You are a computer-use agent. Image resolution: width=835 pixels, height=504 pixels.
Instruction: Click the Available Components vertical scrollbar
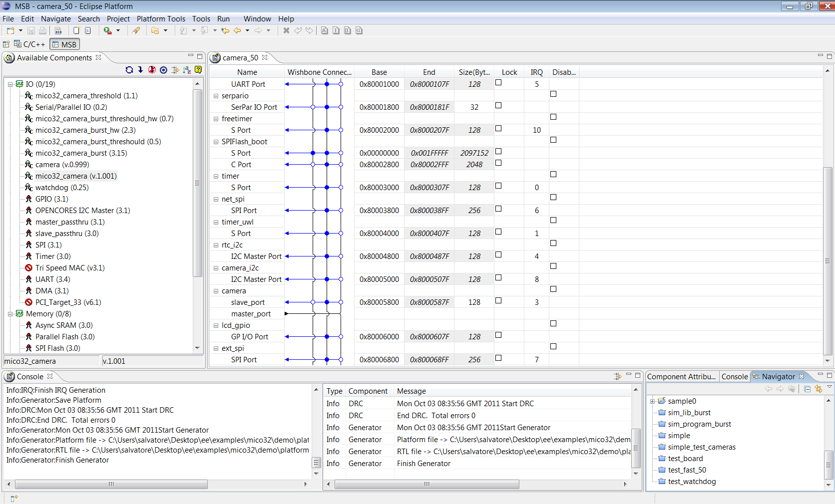pyautogui.click(x=197, y=183)
